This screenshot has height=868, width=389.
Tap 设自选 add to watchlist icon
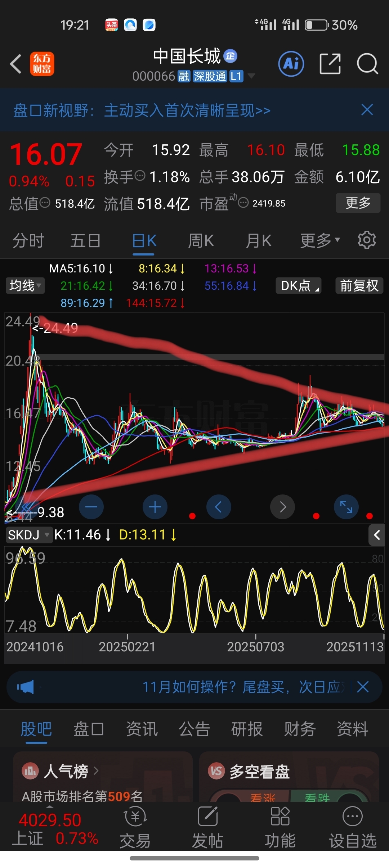[x=353, y=827]
